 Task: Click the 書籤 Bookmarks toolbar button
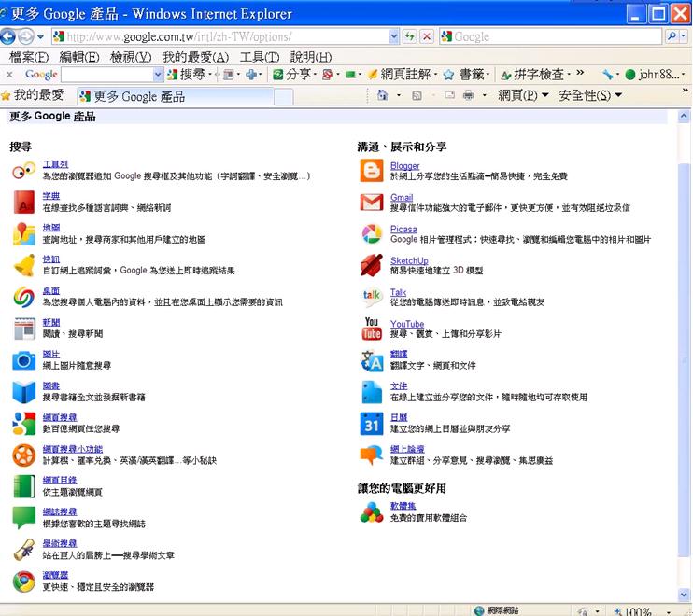(466, 75)
